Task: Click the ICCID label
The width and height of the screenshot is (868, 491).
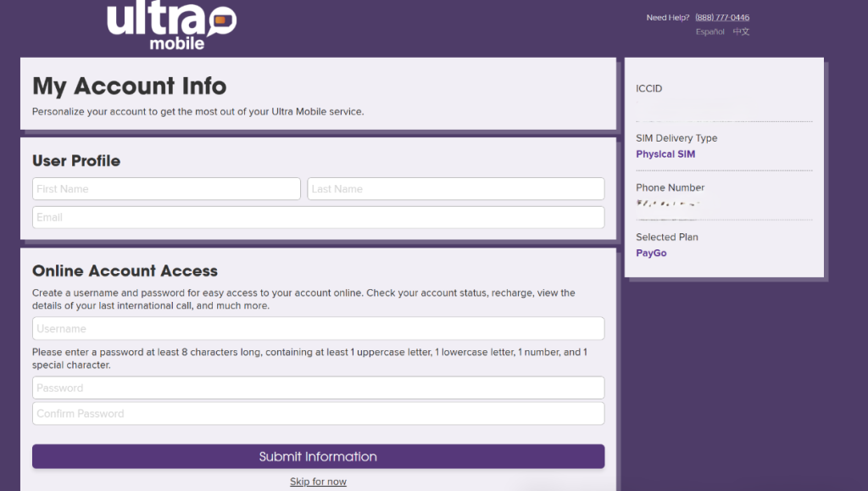Action: (648, 88)
